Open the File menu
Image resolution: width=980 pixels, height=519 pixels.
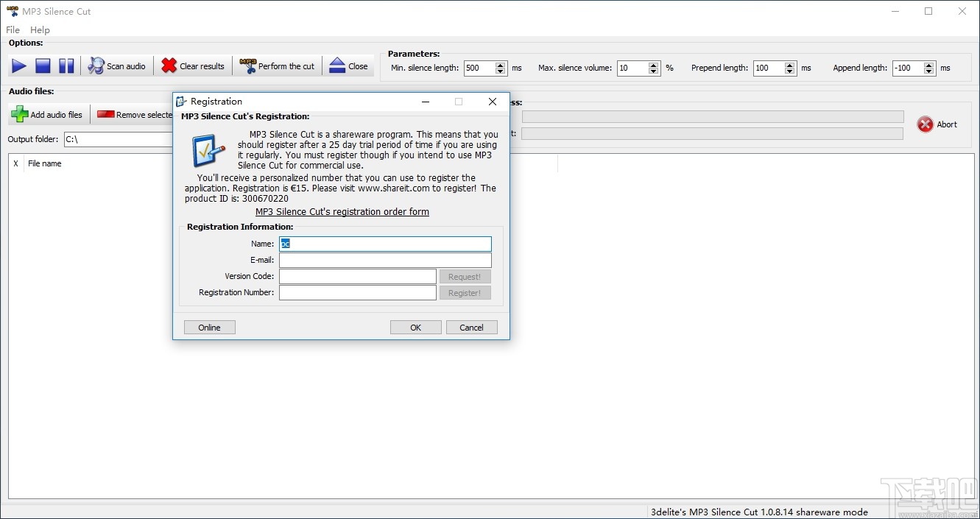tap(13, 30)
